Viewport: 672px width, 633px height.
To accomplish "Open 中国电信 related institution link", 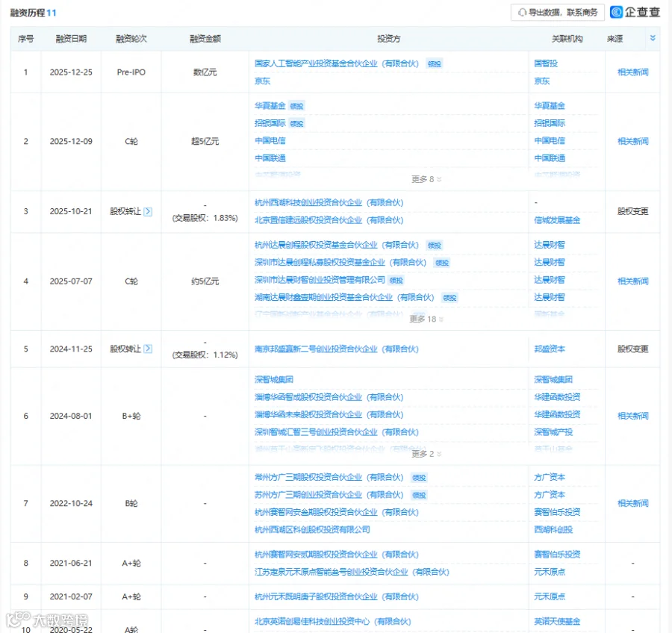I will click(550, 140).
